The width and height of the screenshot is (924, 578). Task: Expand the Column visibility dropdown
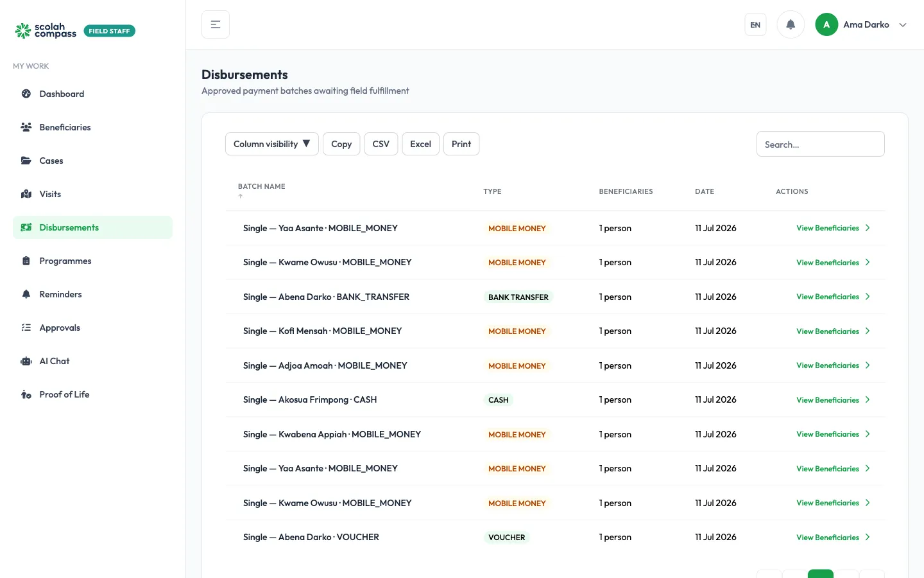tap(272, 144)
